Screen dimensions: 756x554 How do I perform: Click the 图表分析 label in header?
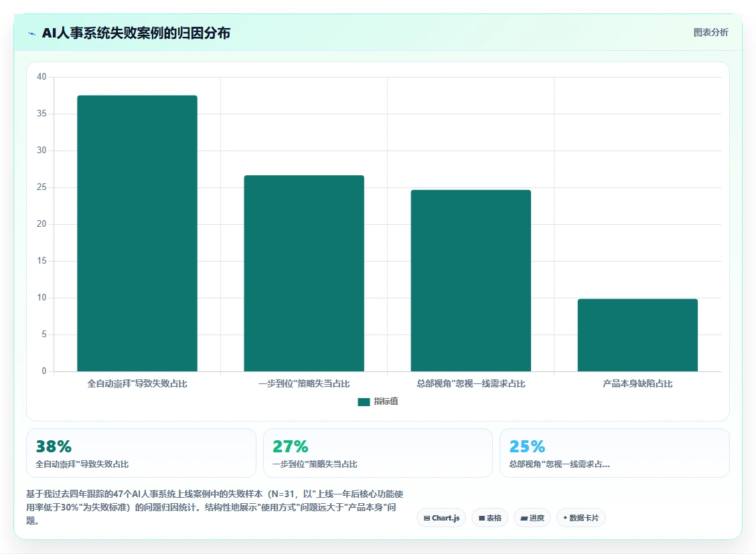coord(710,32)
